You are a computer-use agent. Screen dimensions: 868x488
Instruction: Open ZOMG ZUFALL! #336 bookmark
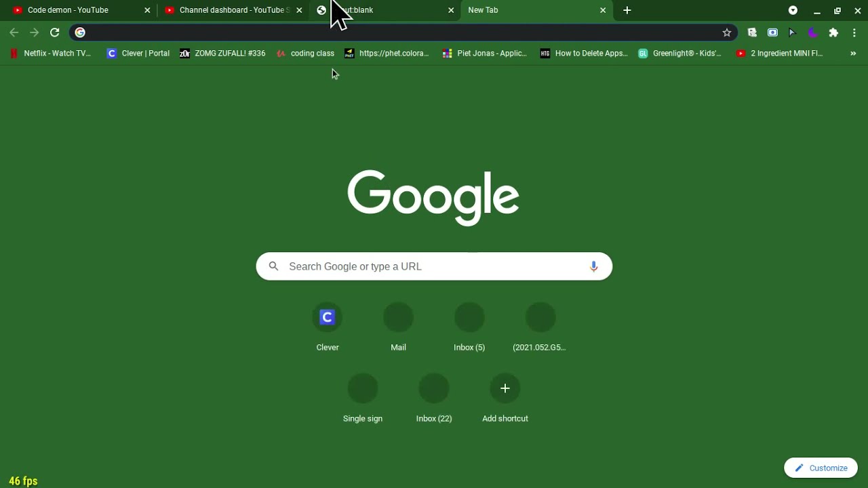tap(222, 54)
